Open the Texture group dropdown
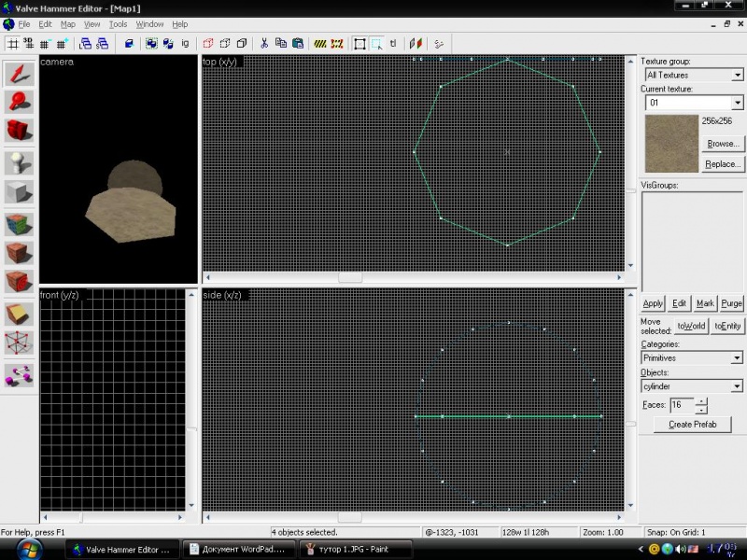This screenshot has width=747, height=560. pos(737,75)
